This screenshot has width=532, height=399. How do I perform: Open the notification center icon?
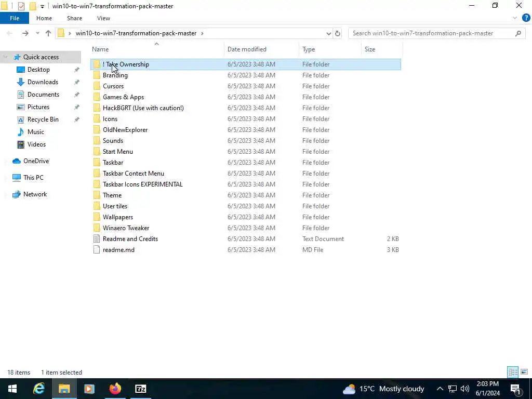[x=515, y=389]
